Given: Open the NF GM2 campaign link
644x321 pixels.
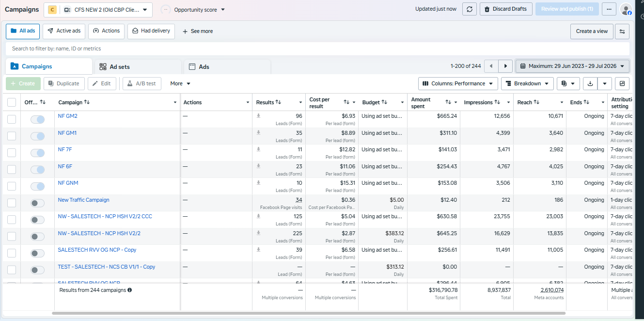Looking at the screenshot, I should (68, 116).
